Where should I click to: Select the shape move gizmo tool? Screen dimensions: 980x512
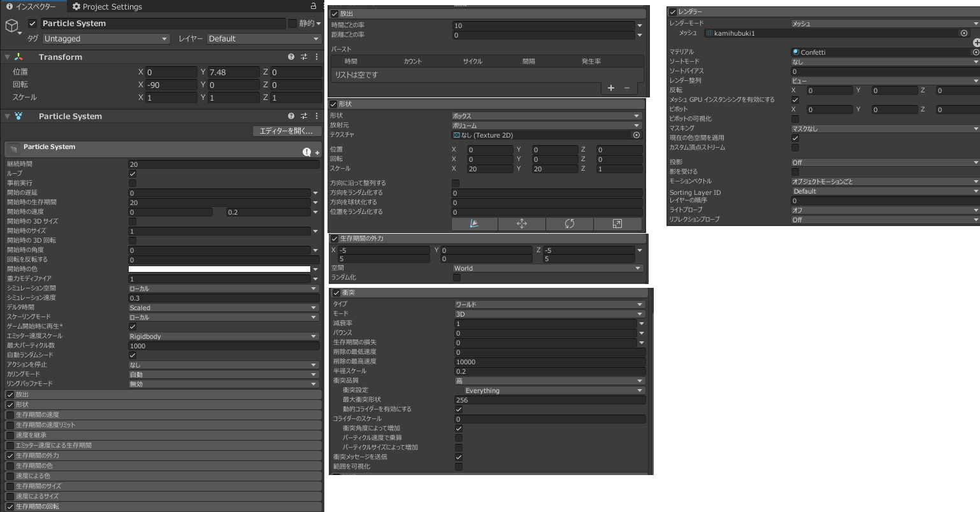[x=521, y=224]
